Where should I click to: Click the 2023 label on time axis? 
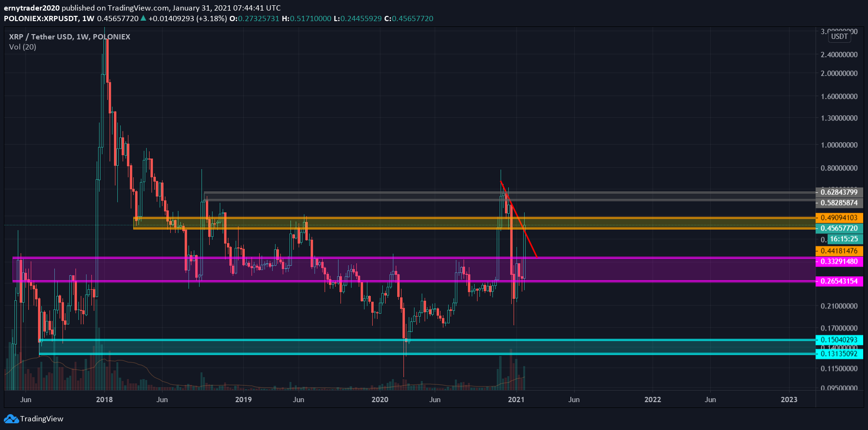[789, 400]
